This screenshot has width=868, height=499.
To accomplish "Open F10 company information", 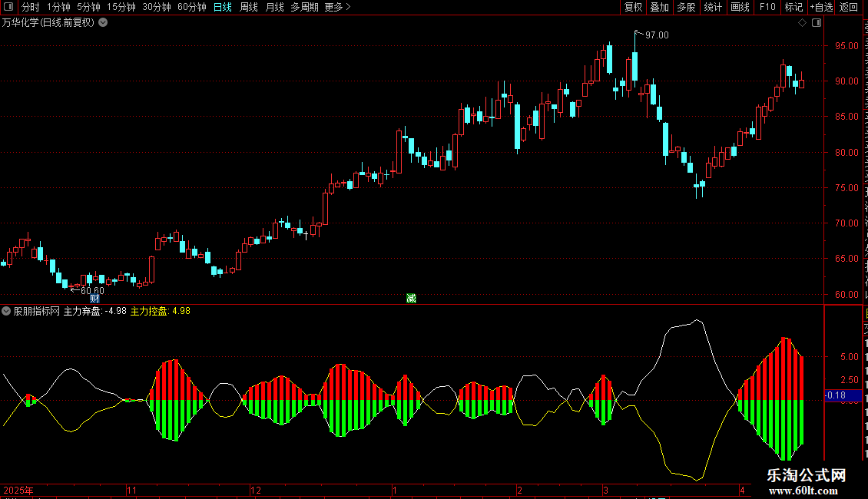I will pyautogui.click(x=767, y=7).
